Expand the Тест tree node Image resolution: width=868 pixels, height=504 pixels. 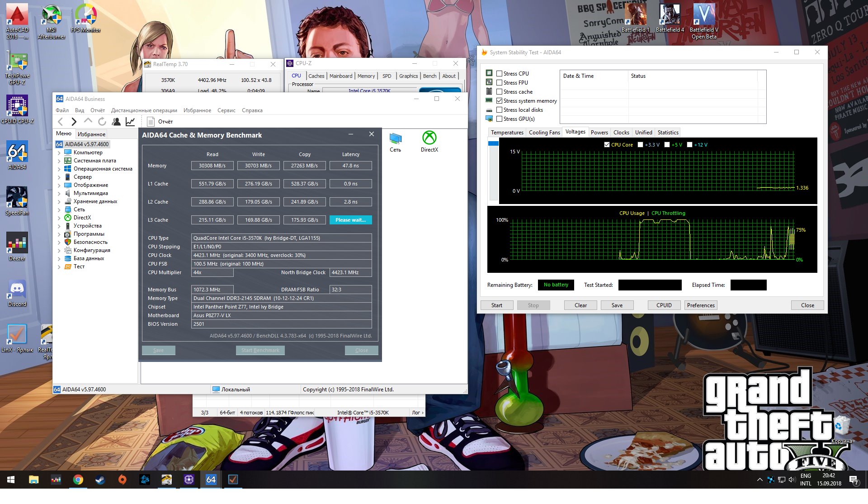(59, 267)
